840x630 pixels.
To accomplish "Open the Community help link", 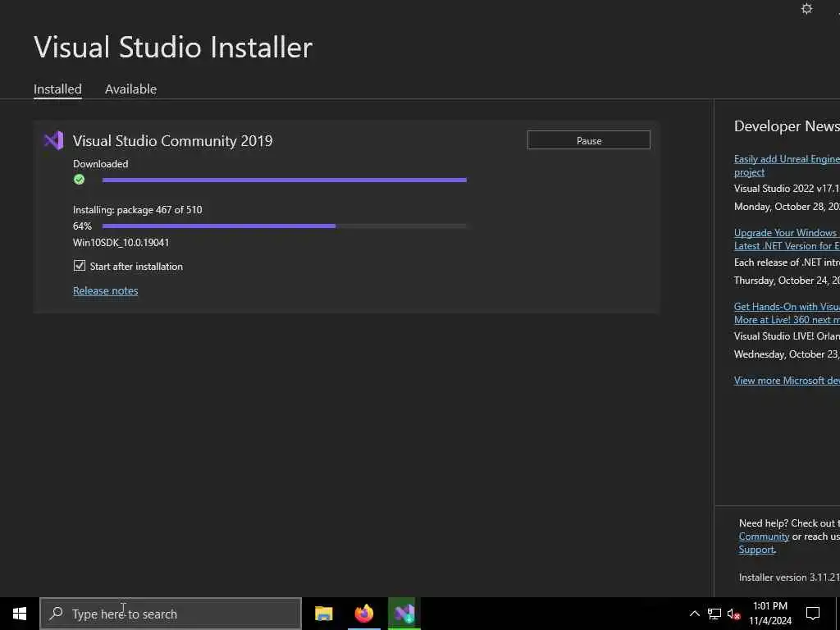I will point(764,536).
